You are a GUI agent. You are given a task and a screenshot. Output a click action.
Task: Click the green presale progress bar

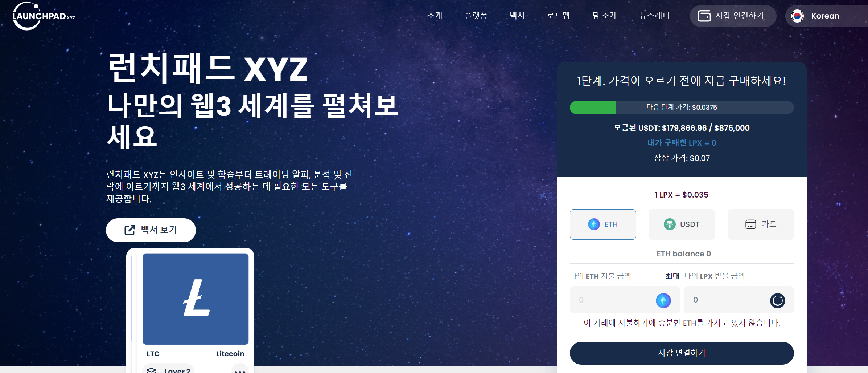click(593, 108)
